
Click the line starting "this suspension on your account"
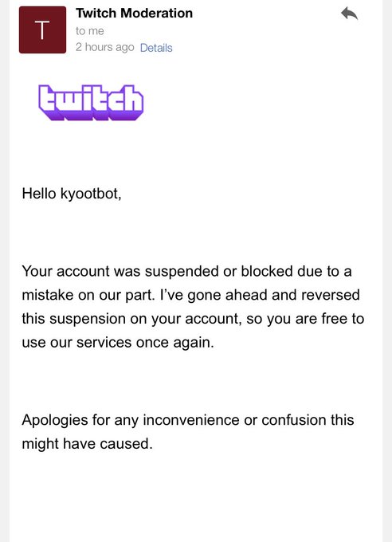coord(193,319)
